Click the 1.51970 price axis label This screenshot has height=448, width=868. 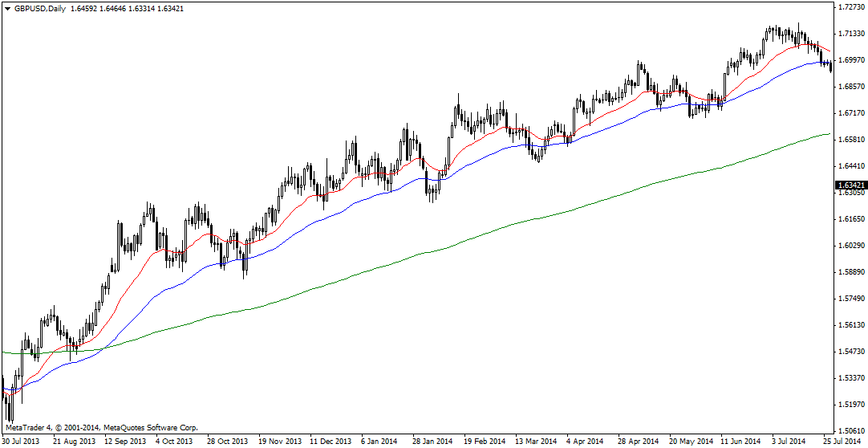pyautogui.click(x=851, y=405)
